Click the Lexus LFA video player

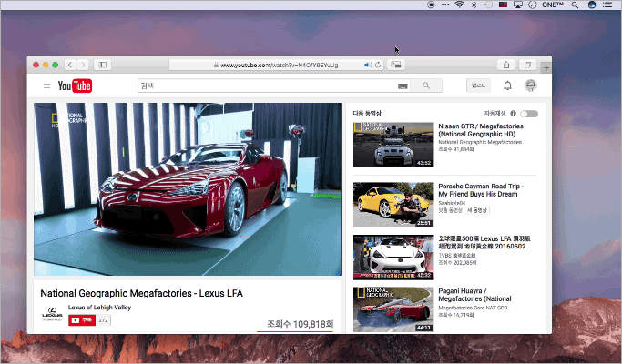pyautogui.click(x=188, y=189)
